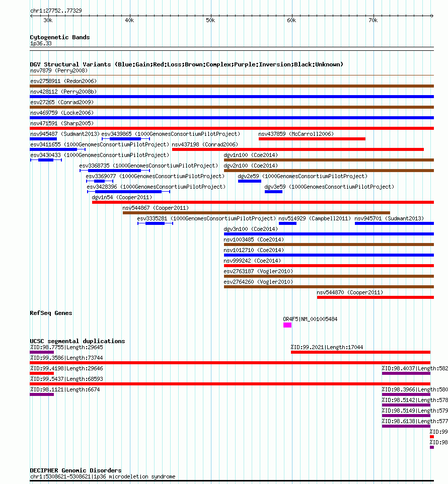The width and height of the screenshot is (448, 484).
Task: Select nsv514929 (Campbell2011) label
Action: pyautogui.click(x=315, y=218)
